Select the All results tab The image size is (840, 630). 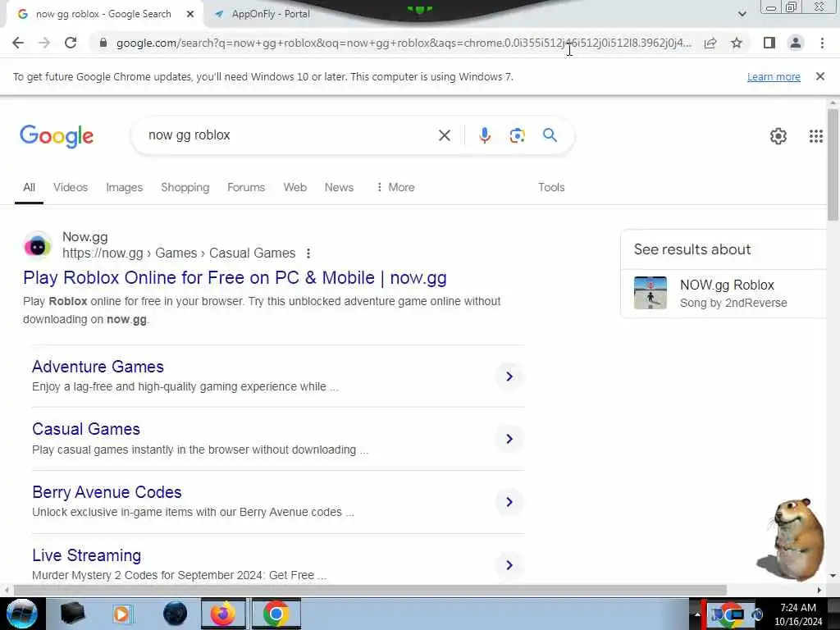(x=29, y=188)
